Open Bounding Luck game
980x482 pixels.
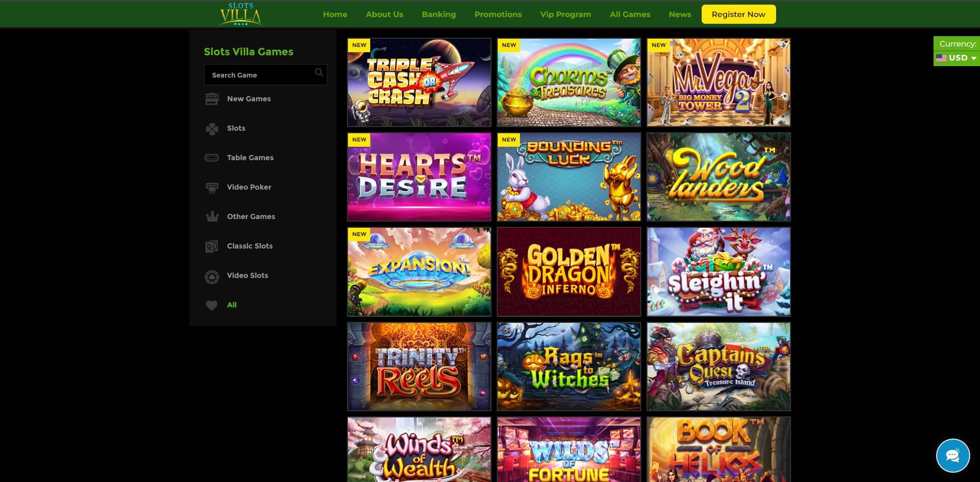pos(569,177)
